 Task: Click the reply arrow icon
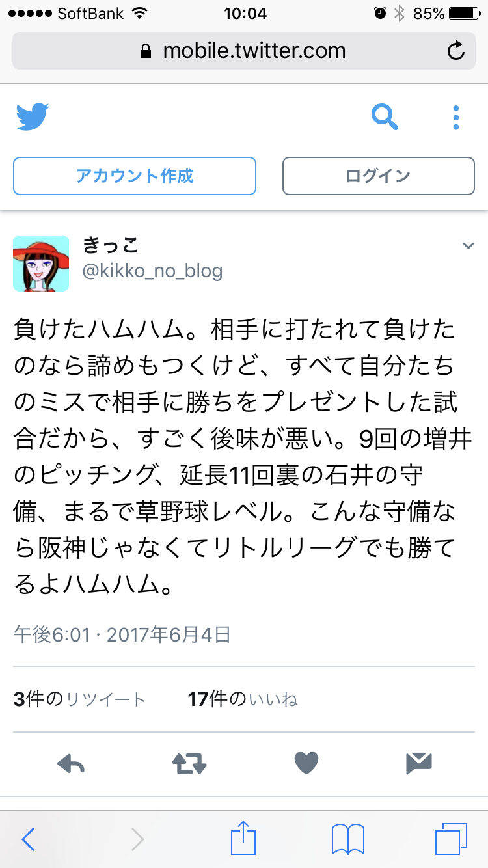71,763
